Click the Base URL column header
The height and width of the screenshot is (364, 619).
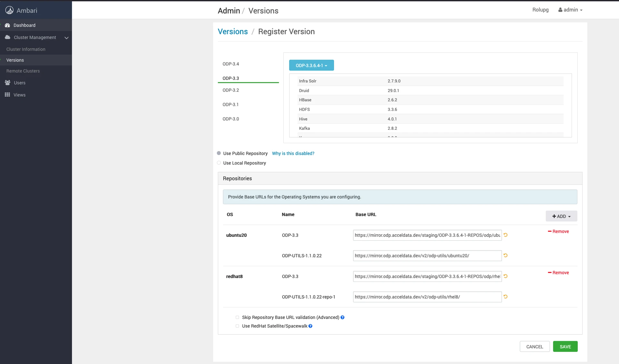pyautogui.click(x=366, y=215)
